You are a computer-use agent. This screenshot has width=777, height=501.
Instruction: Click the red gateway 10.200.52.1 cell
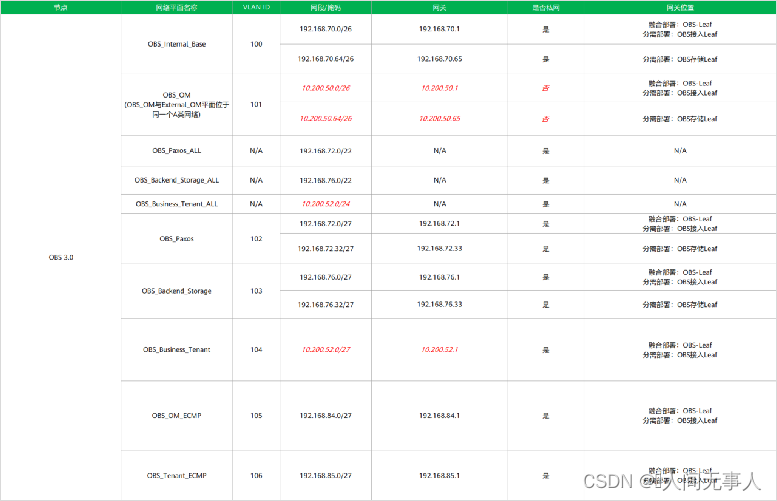coord(440,350)
